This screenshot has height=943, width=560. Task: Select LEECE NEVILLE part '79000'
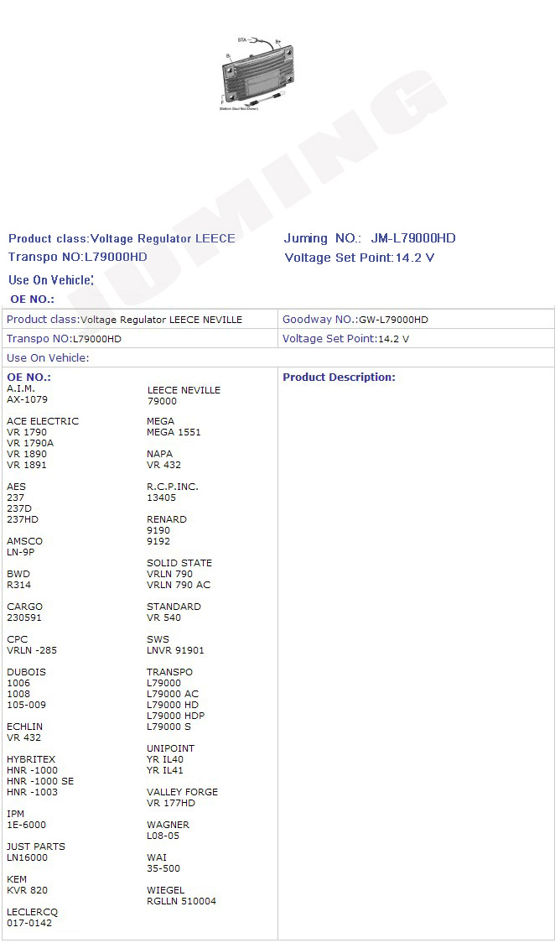click(x=163, y=401)
